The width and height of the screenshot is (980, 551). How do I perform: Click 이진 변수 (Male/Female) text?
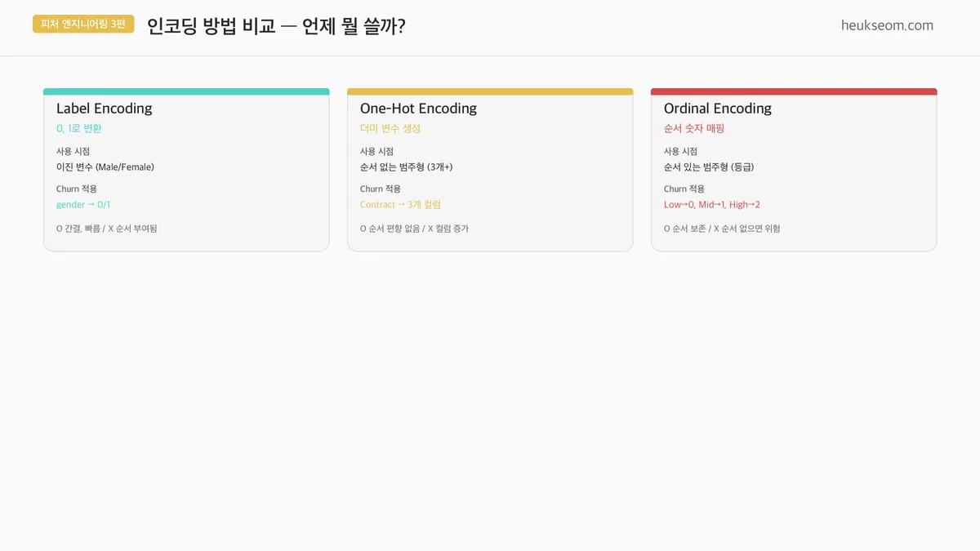(x=105, y=167)
